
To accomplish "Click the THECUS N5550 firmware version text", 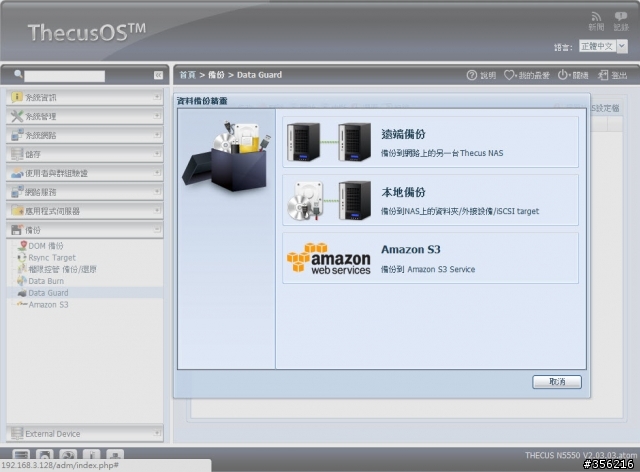I will [580, 455].
